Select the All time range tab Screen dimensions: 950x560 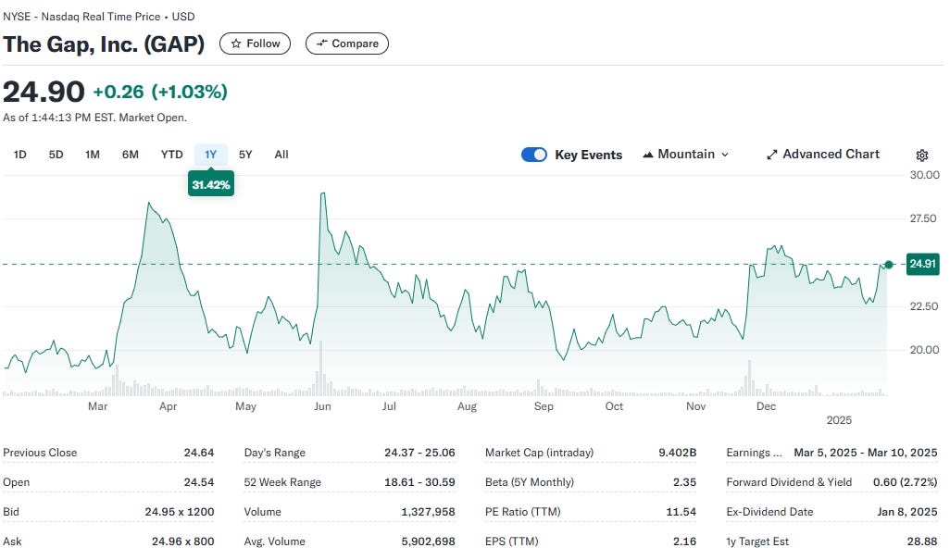tap(281, 155)
